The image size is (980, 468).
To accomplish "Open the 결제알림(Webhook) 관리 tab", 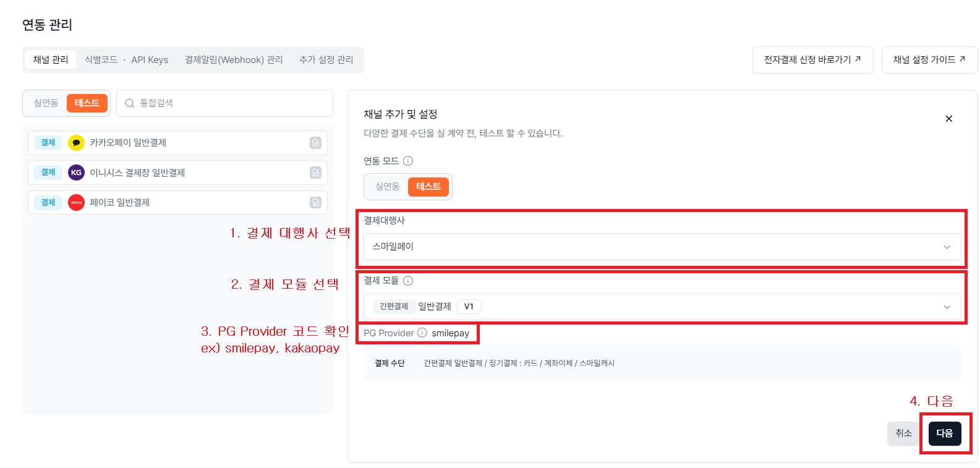I will 234,60.
